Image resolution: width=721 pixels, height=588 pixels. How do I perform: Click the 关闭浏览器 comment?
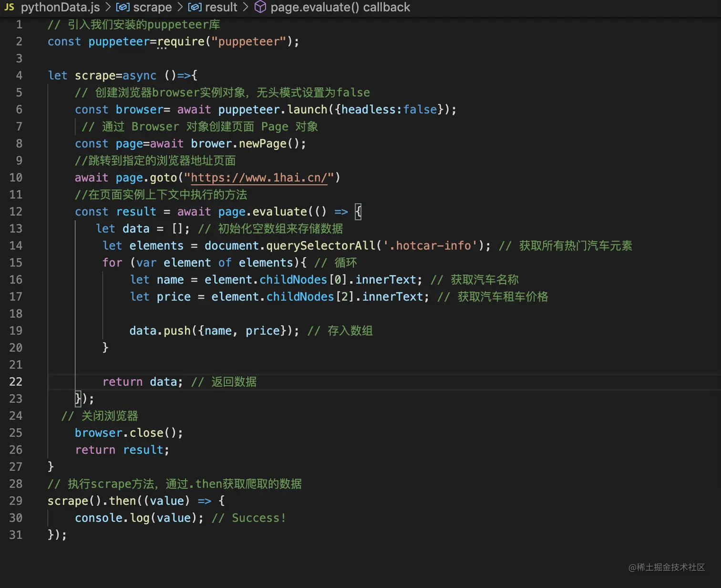[x=100, y=416]
